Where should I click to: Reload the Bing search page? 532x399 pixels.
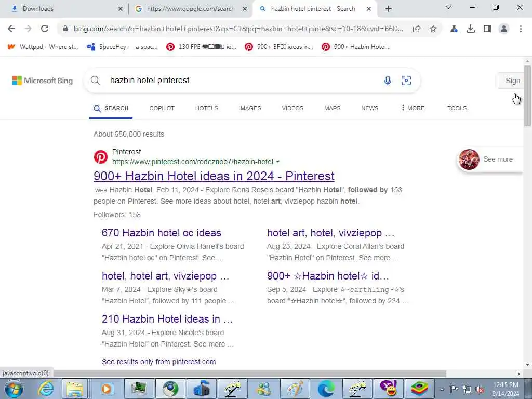click(x=45, y=29)
